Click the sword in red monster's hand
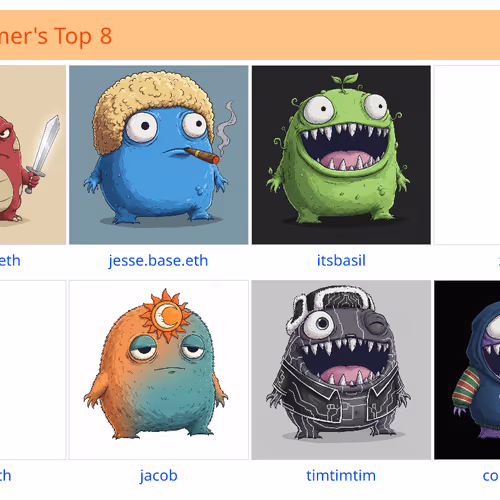Screen dimensions: 500x500 [43, 153]
